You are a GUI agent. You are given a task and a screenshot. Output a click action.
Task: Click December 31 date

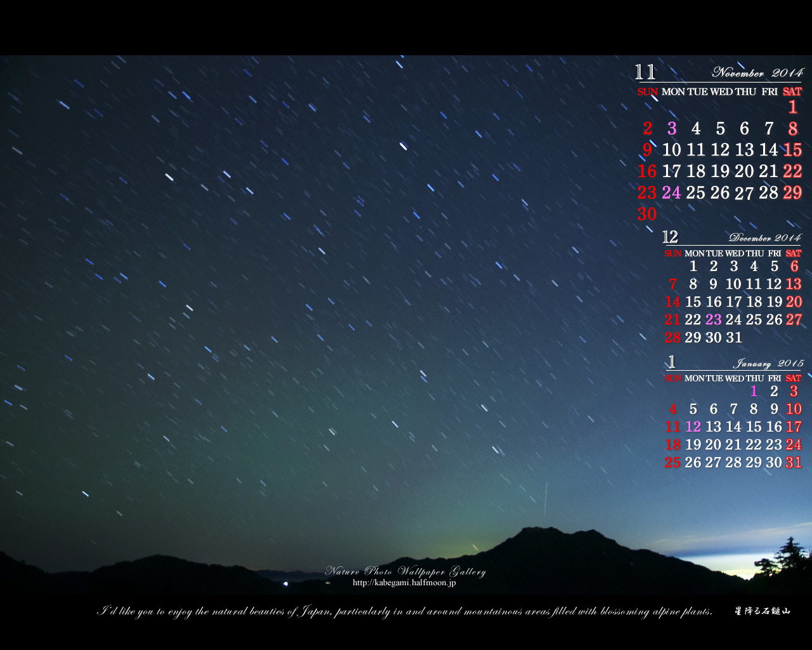pos(734,337)
